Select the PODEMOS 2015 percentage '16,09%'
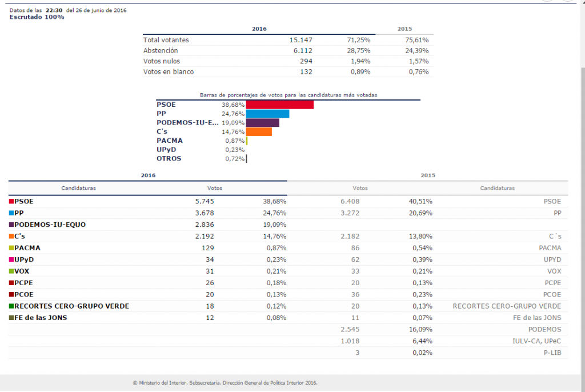The image size is (585, 392). point(420,329)
